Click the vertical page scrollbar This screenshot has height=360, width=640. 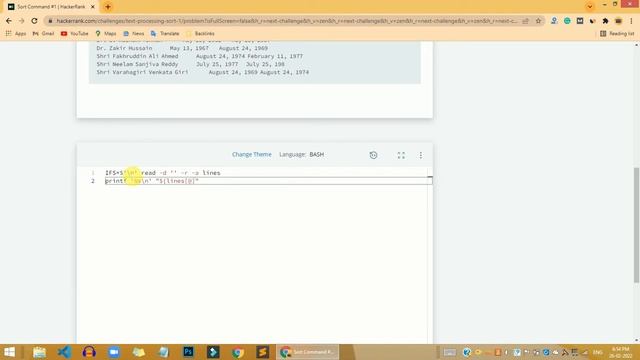click(x=636, y=224)
